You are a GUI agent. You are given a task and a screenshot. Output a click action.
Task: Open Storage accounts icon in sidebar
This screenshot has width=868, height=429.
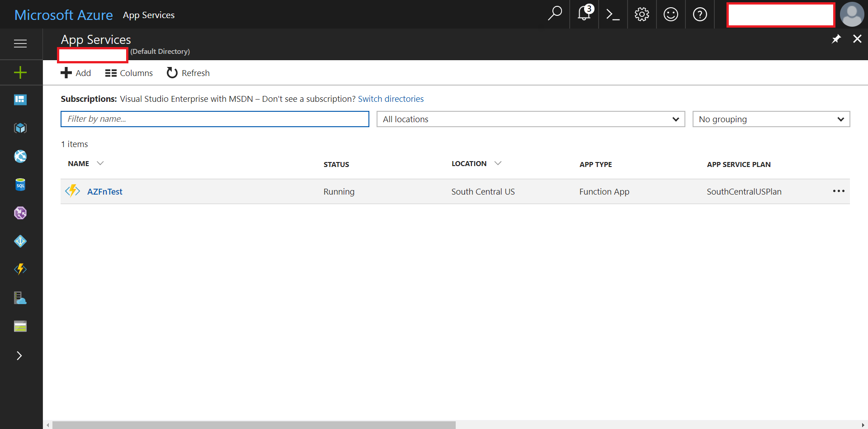pyautogui.click(x=20, y=326)
